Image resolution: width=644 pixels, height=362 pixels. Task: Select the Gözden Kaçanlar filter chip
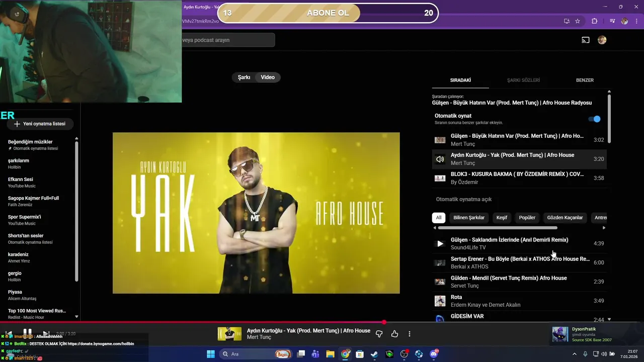point(565,218)
